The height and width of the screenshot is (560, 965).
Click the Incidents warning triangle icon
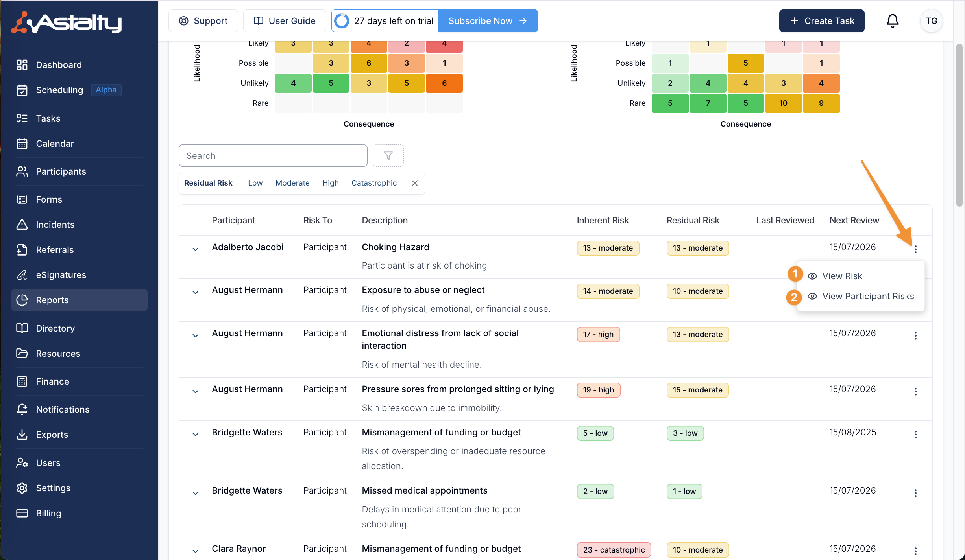pyautogui.click(x=22, y=225)
